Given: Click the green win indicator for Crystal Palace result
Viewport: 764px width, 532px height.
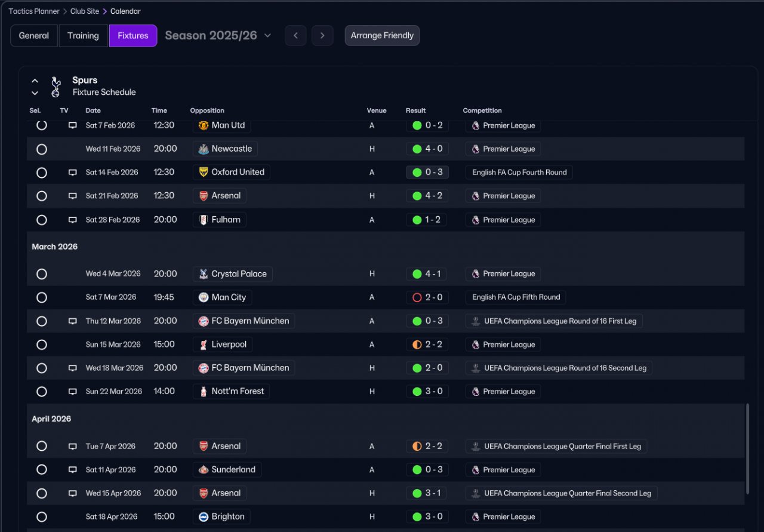Looking at the screenshot, I should tap(417, 274).
